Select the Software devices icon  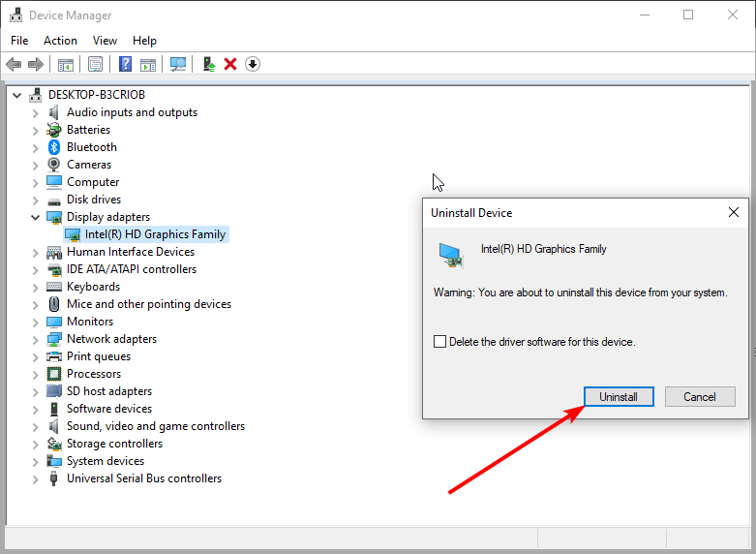point(54,409)
